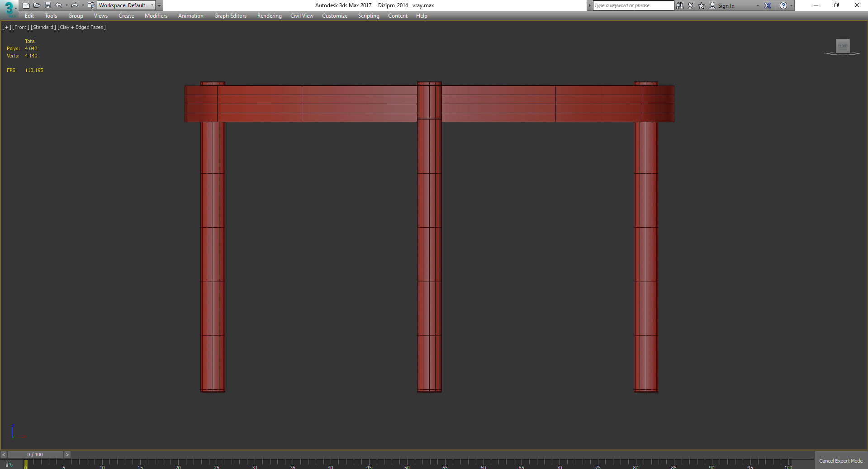The height and width of the screenshot is (469, 868).
Task: Redo the action with the arrow icon
Action: [x=75, y=5]
